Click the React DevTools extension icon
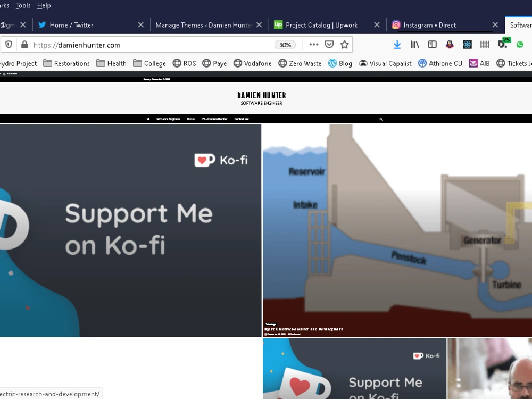532x399 pixels. click(x=467, y=45)
